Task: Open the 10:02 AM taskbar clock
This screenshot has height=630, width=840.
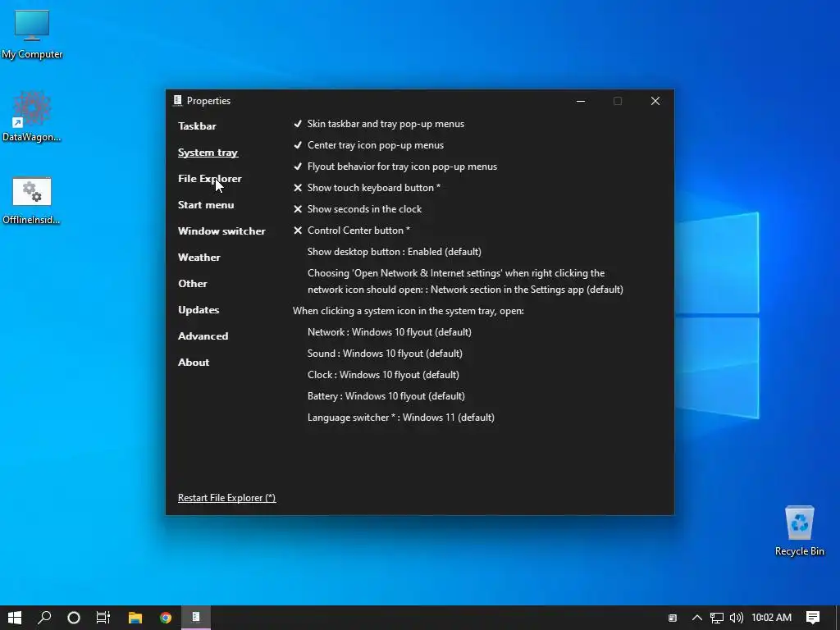Action: 771,618
